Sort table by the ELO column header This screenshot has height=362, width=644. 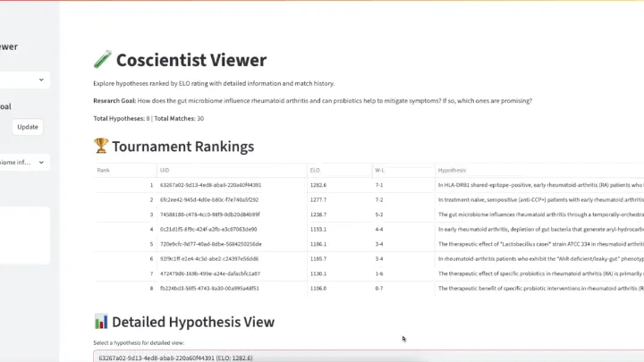tap(339, 170)
